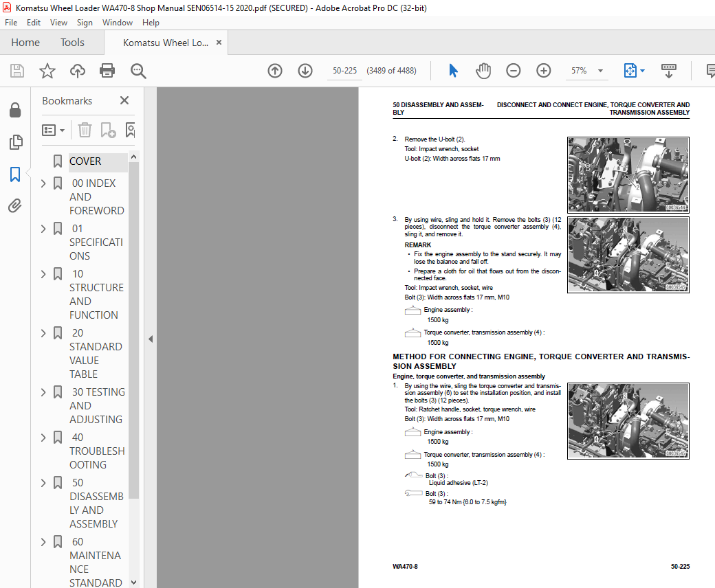715x588 pixels.
Task: Click the Save file icon
Action: 17,71
